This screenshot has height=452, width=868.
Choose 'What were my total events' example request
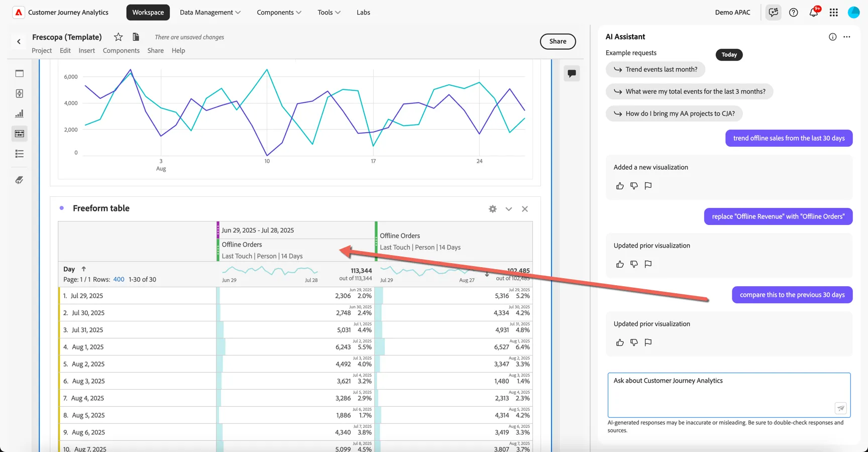click(x=689, y=91)
